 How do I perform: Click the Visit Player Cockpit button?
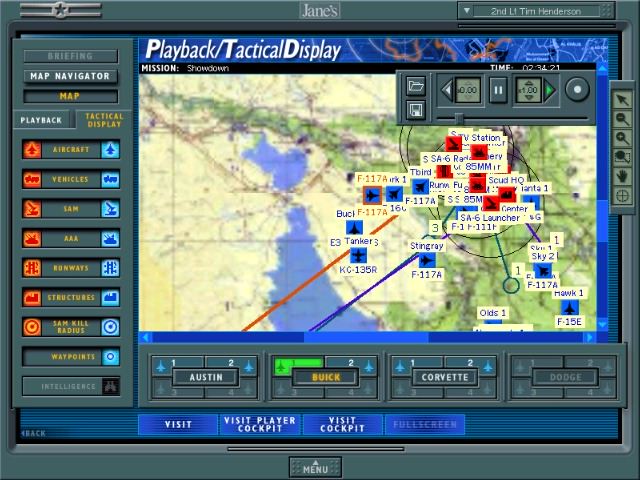(x=259, y=424)
